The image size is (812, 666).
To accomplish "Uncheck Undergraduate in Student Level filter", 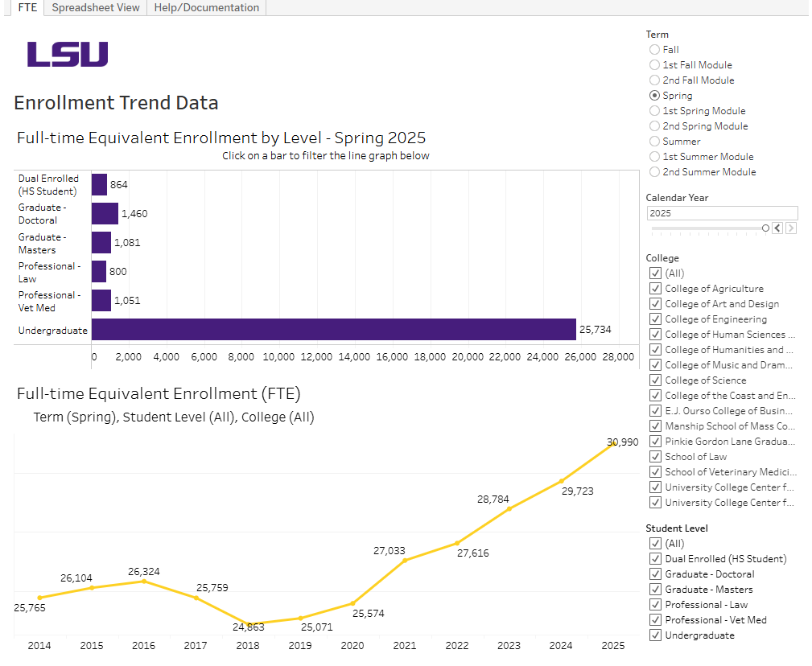I will [655, 635].
